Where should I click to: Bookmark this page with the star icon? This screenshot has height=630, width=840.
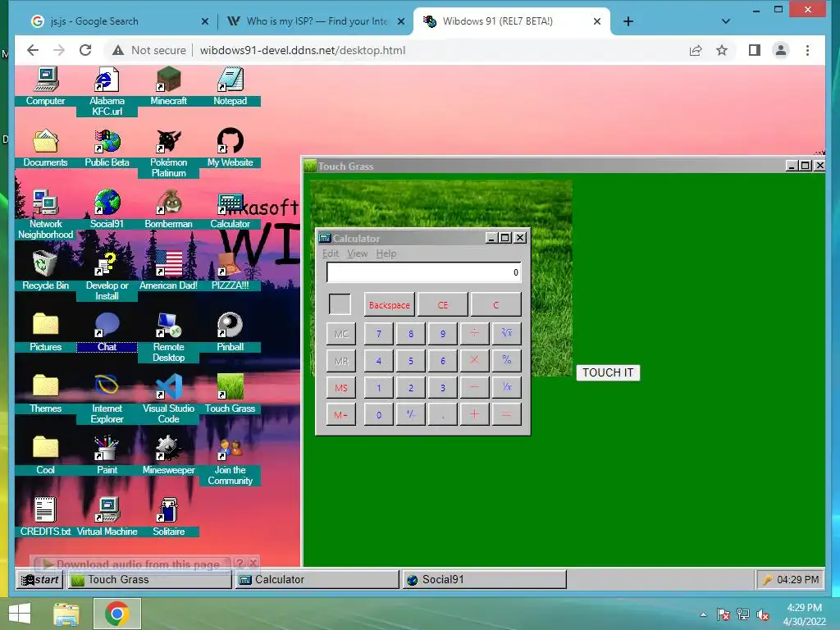(x=722, y=50)
